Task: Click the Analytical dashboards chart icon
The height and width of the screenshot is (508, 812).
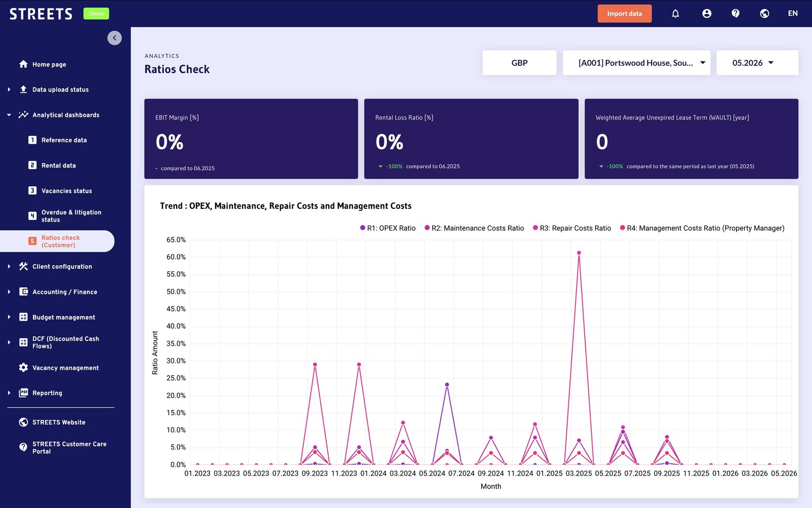Action: coord(23,115)
